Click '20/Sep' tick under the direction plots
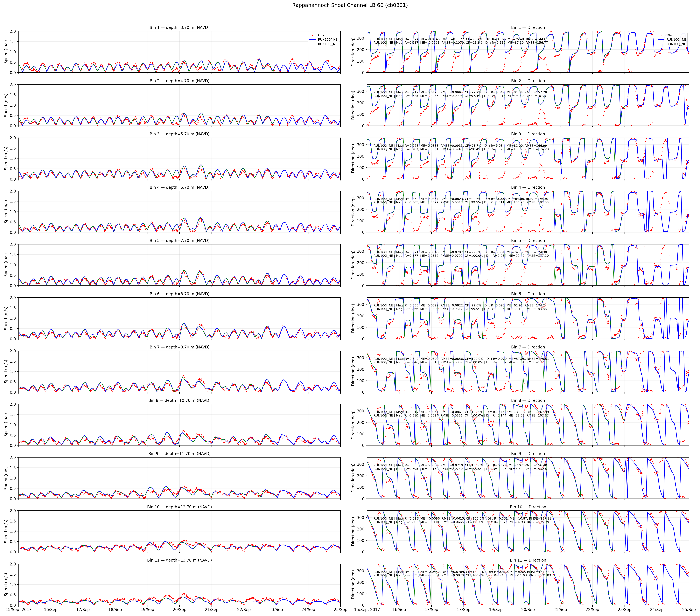 pyautogui.click(x=528, y=610)
